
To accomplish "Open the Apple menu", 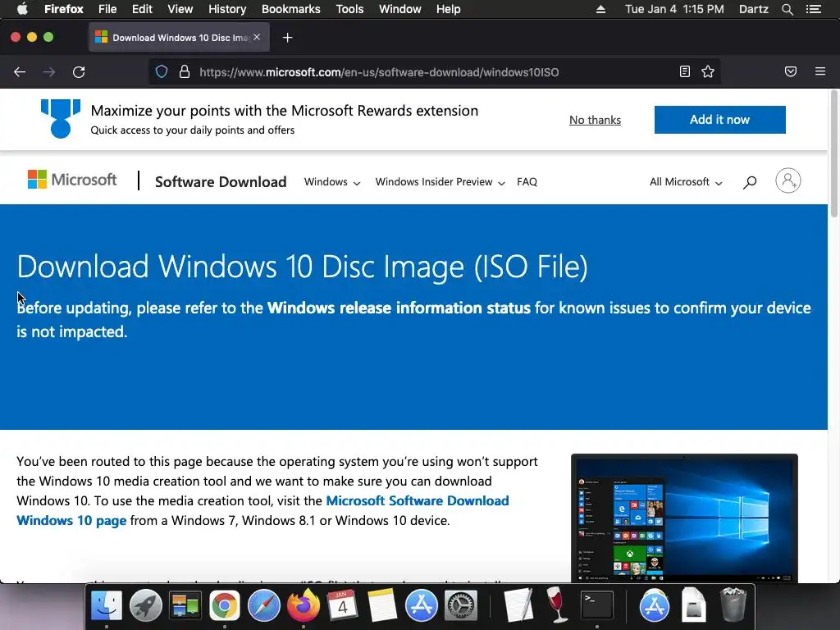I will [22, 9].
